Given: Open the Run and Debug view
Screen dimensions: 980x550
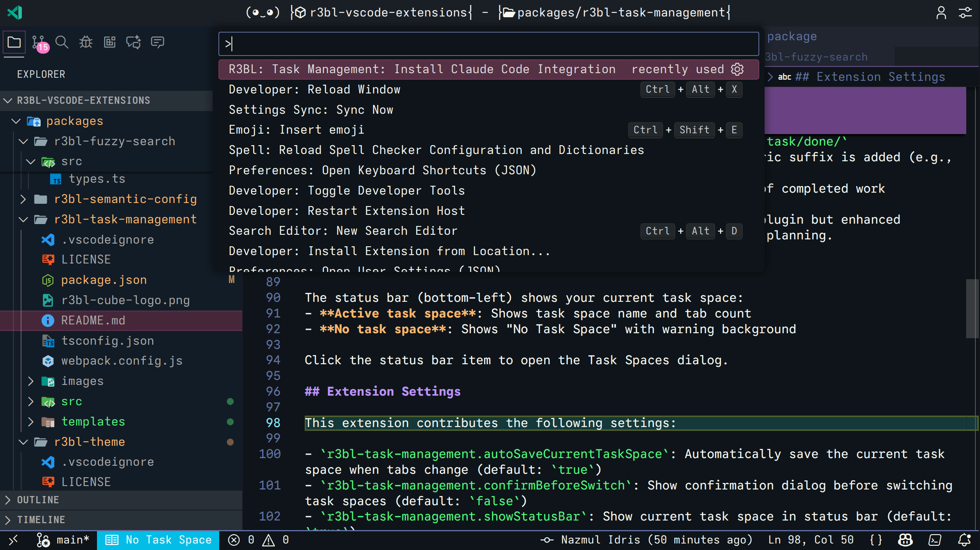Looking at the screenshot, I should (85, 42).
